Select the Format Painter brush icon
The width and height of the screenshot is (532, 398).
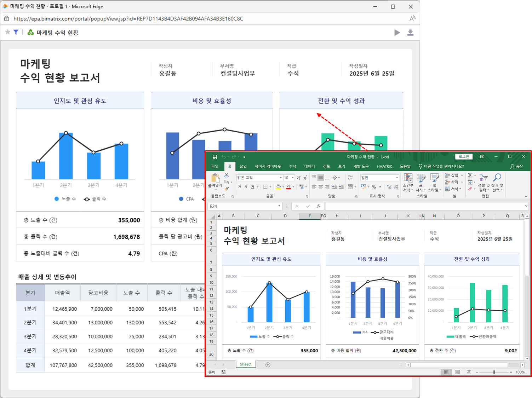(x=227, y=189)
